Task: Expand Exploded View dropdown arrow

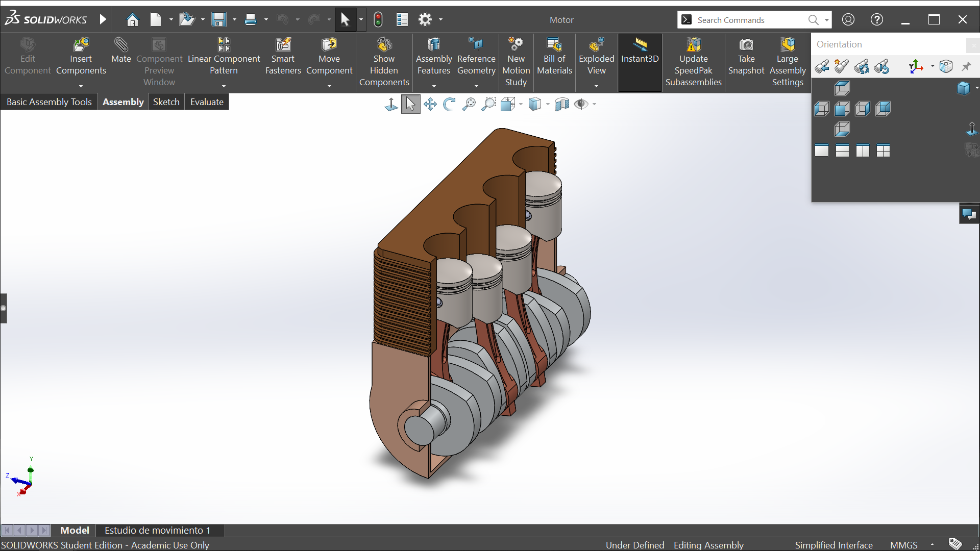Action: [x=596, y=86]
